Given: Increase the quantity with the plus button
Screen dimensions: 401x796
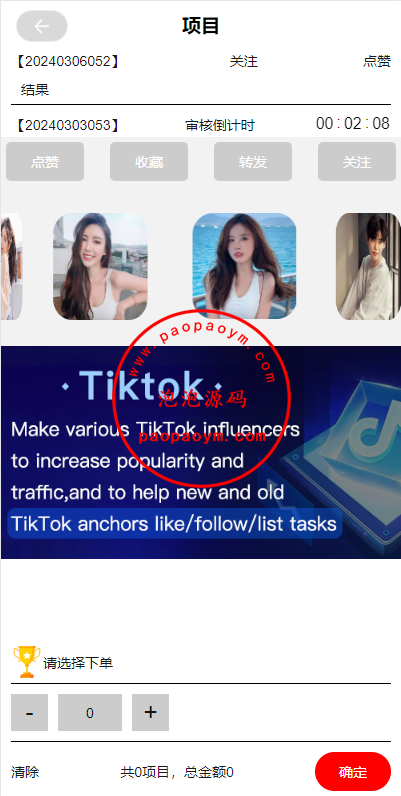Looking at the screenshot, I should click(x=150, y=712).
